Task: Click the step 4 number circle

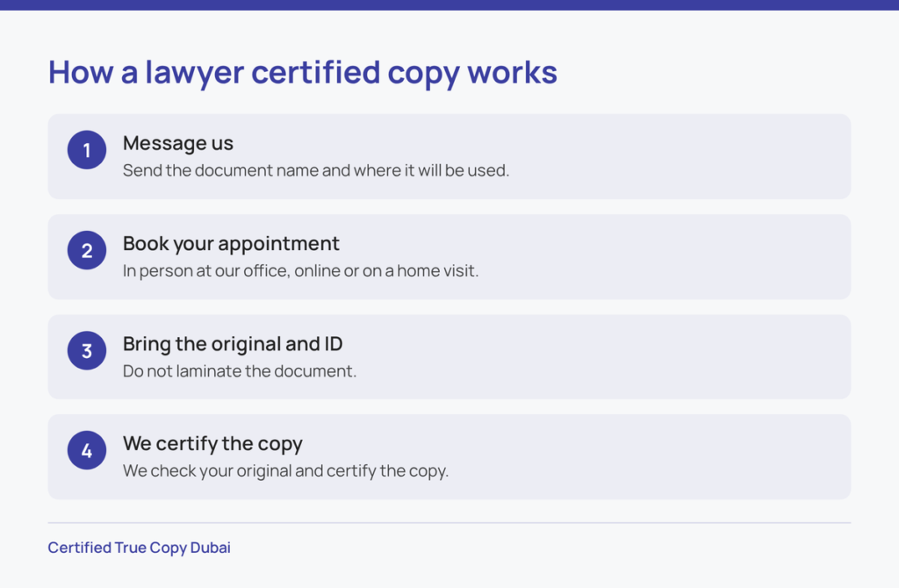Action: (87, 450)
